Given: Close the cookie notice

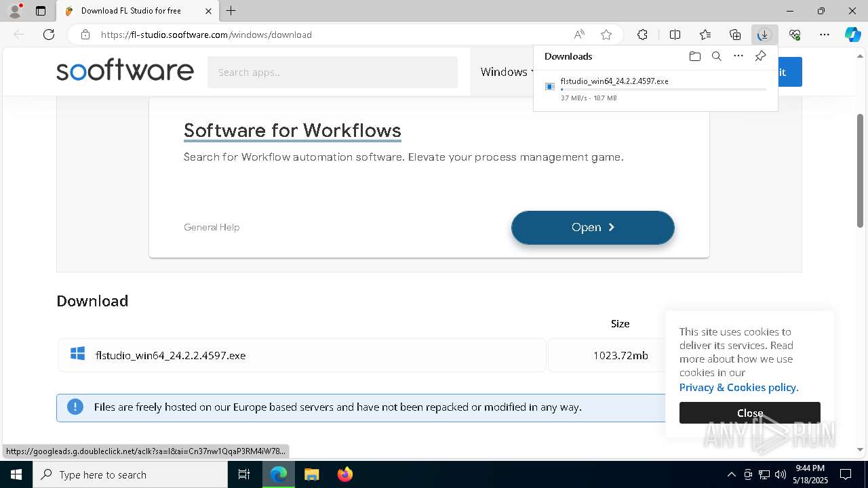Looking at the screenshot, I should coord(749,413).
